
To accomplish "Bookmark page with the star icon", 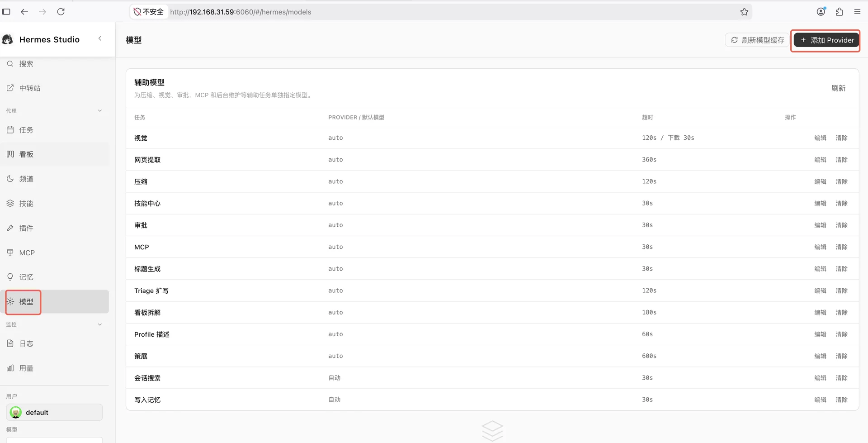I will pos(744,12).
